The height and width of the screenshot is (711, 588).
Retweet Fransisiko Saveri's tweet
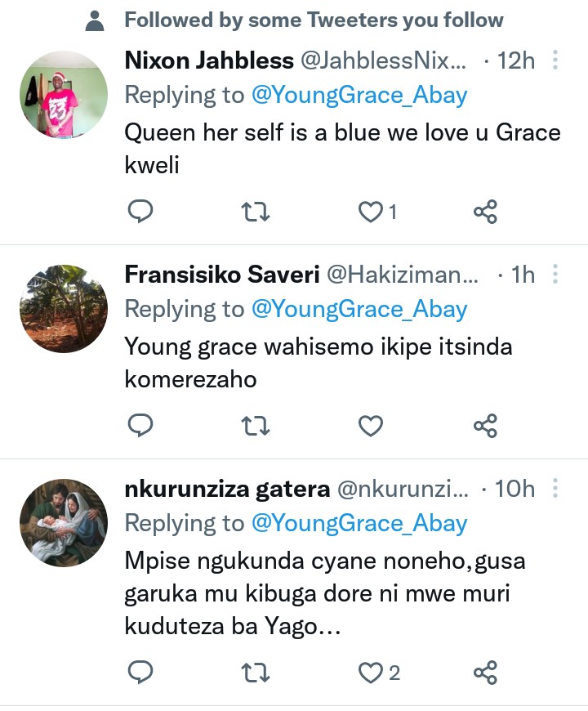click(256, 426)
